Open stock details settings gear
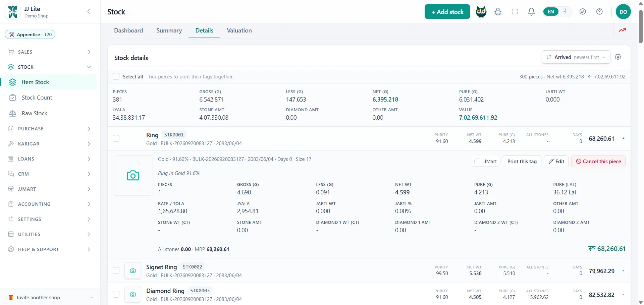Viewport: 644px width, 305px height. pyautogui.click(x=618, y=57)
